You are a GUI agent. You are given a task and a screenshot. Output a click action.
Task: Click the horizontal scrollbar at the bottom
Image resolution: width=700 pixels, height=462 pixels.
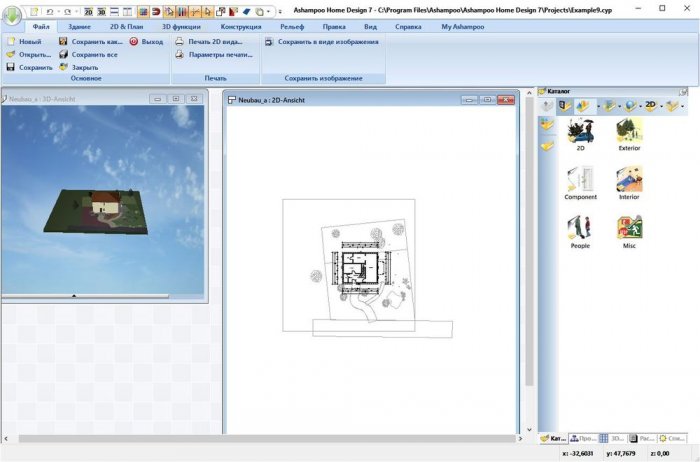pyautogui.click(x=260, y=439)
